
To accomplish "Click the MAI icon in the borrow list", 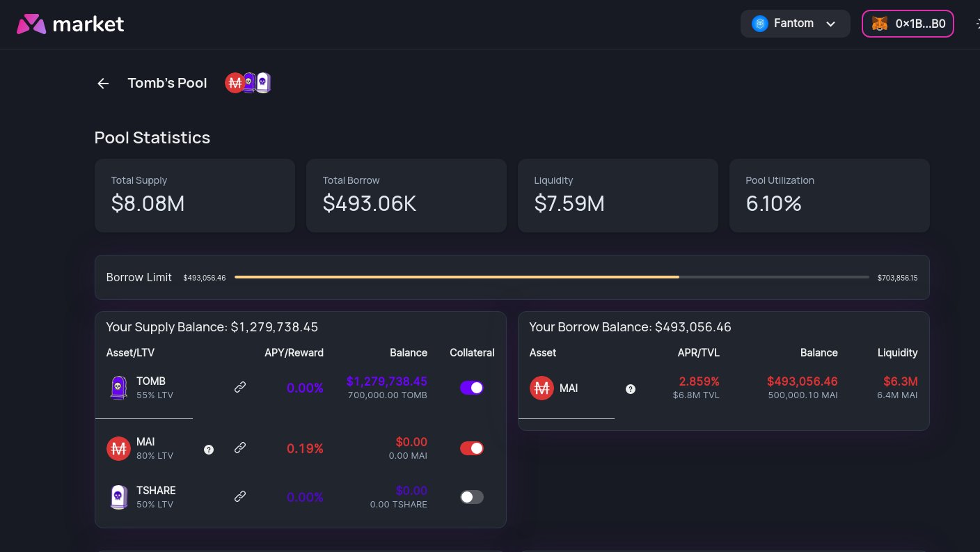I will pos(542,388).
